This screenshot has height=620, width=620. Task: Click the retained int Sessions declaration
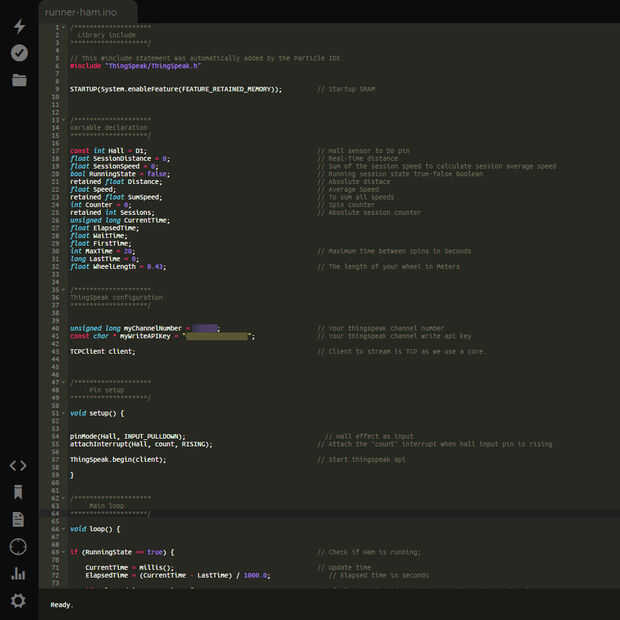(112, 213)
